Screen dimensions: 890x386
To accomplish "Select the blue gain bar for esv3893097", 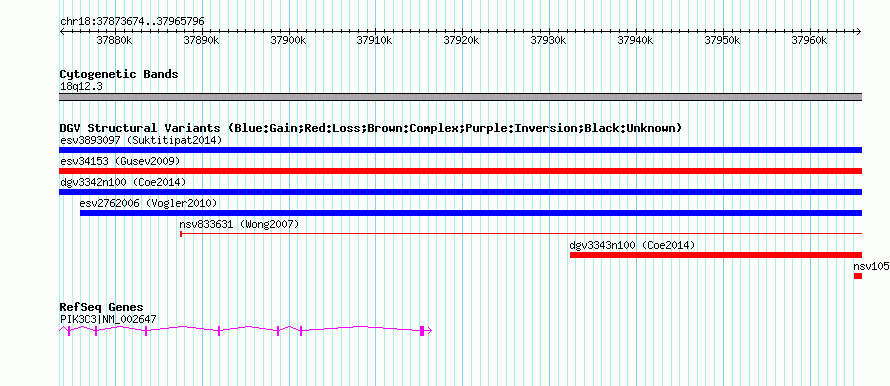I will pos(460,150).
